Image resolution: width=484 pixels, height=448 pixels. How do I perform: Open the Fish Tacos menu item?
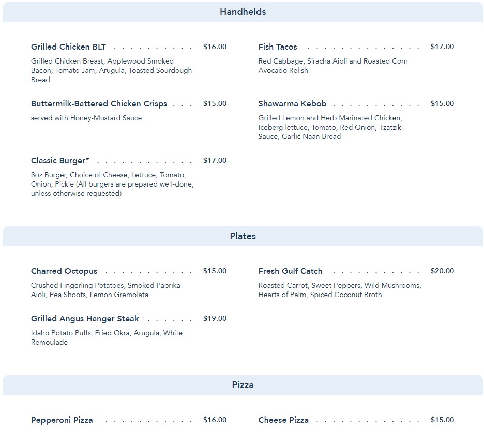tap(278, 47)
